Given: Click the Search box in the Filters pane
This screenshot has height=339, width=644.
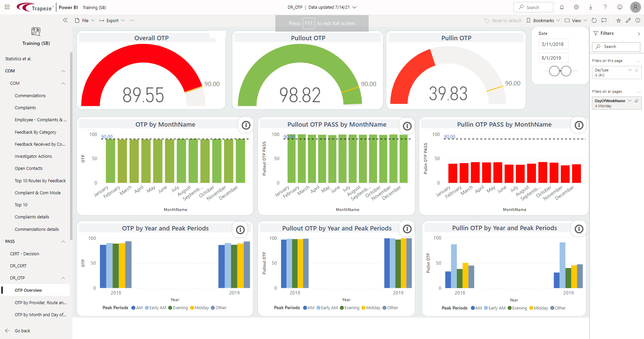Looking at the screenshot, I should click(x=616, y=47).
